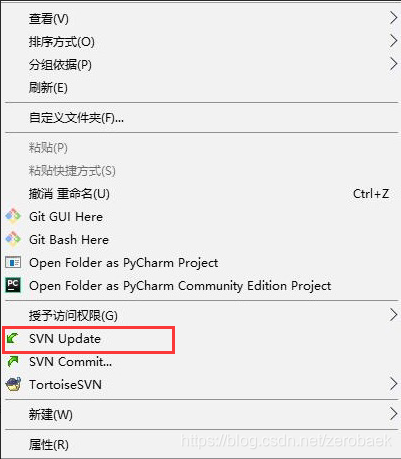
Task: Expand the 查看(V) submenu arrow
Action: click(393, 18)
